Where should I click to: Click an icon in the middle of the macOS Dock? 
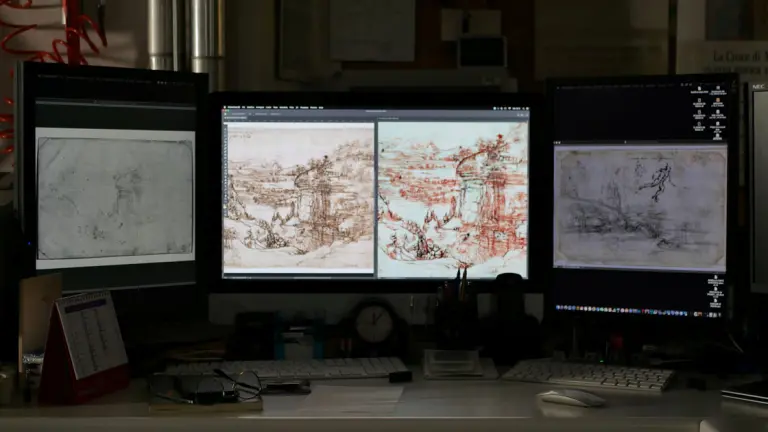pos(640,308)
